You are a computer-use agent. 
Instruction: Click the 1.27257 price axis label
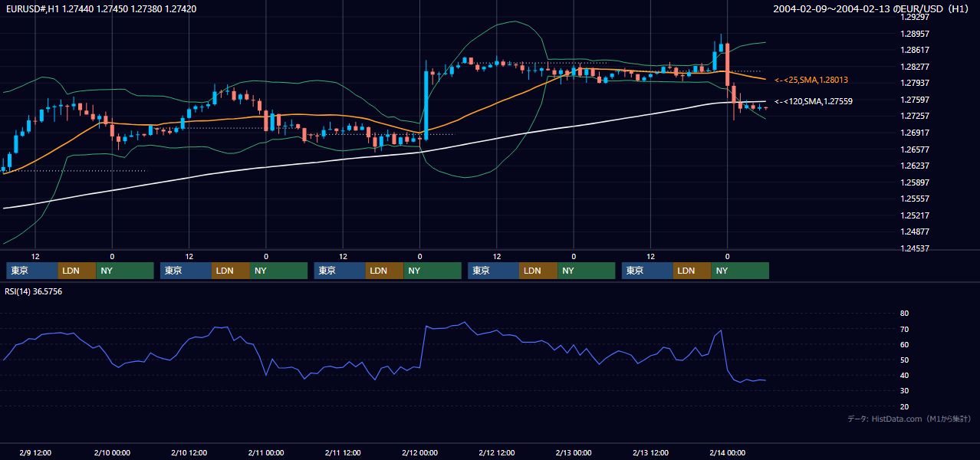click(x=914, y=116)
